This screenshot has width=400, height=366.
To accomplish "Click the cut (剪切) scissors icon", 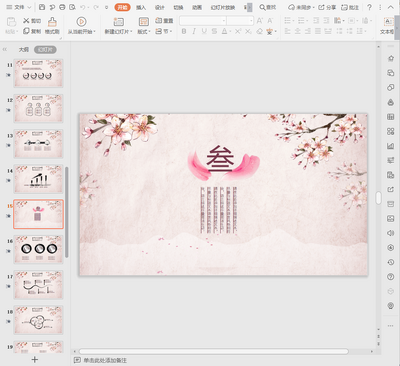I will point(26,21).
